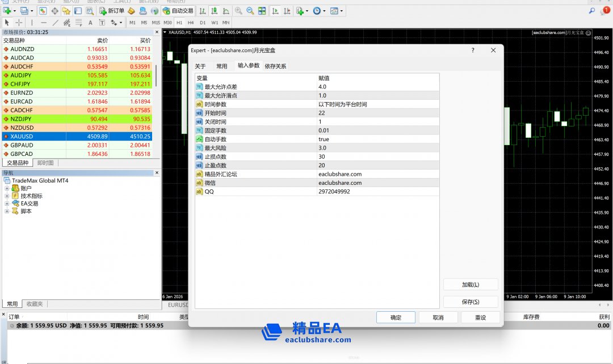This screenshot has height=364, width=613.
Task: Open the 依存关系 tab
Action: (x=275, y=66)
